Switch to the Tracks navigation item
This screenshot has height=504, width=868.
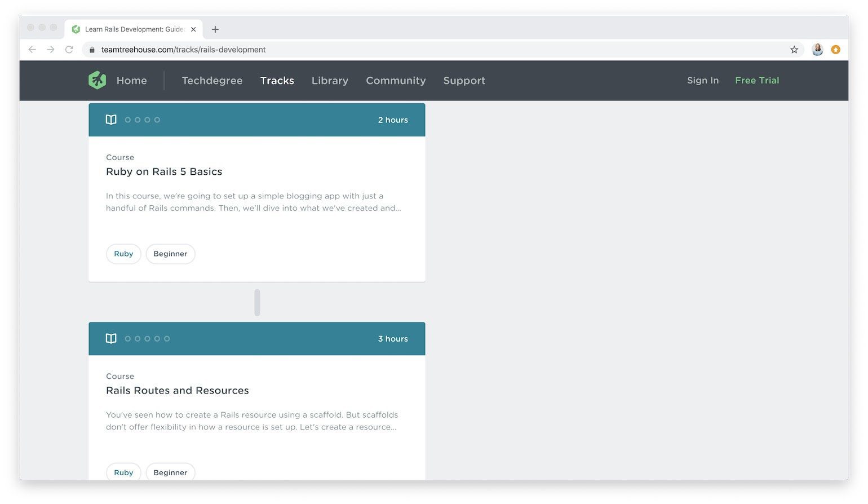coord(277,81)
